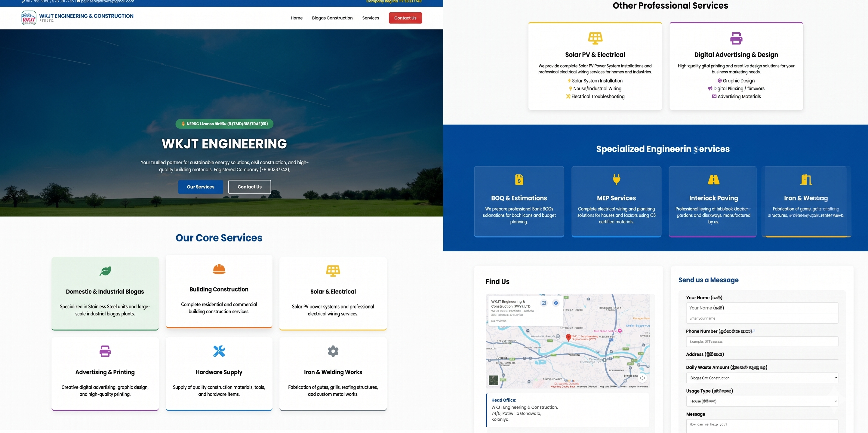Click the Domestic & Industrial Biogas card heading

point(105,291)
